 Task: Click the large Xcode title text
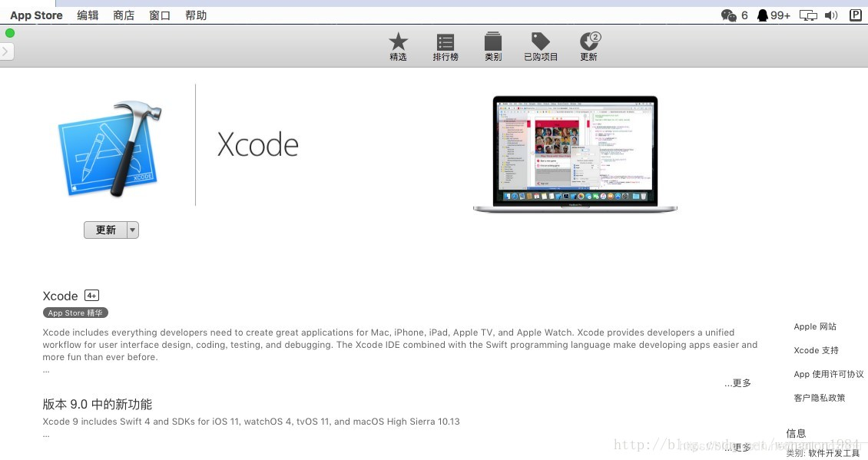257,144
